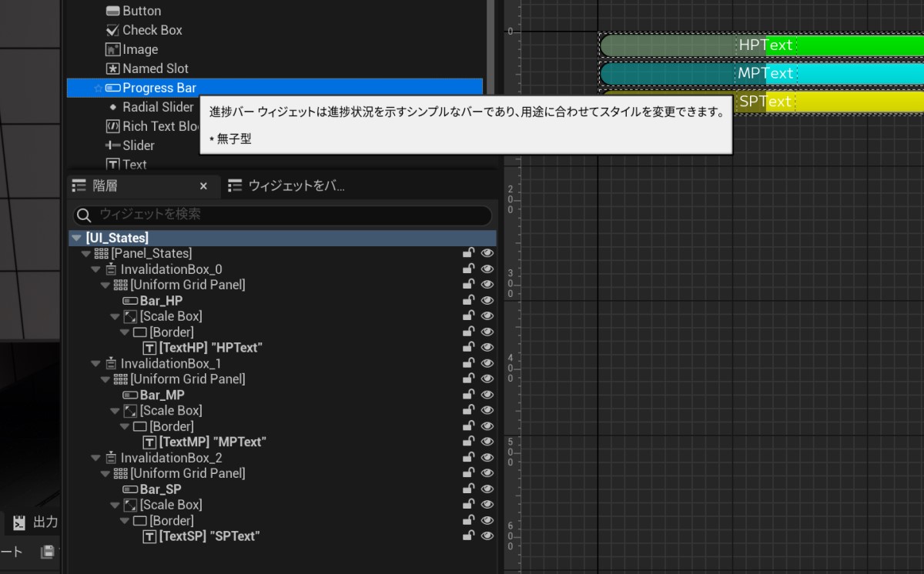
Task: Toggle lock on the Bar_HP row
Action: click(x=468, y=301)
